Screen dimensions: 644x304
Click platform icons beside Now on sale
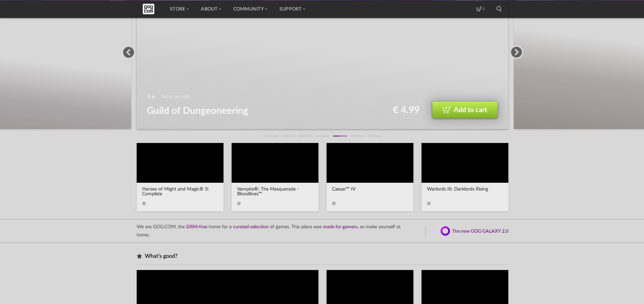(x=151, y=97)
